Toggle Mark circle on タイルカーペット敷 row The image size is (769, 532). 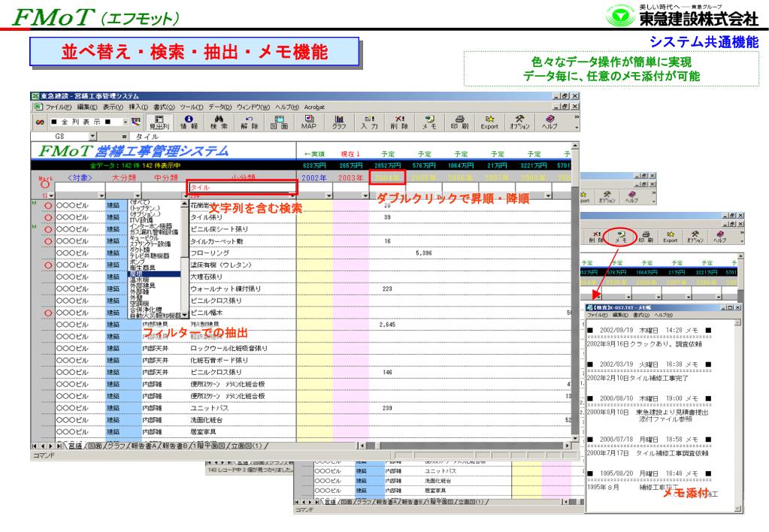48,241
